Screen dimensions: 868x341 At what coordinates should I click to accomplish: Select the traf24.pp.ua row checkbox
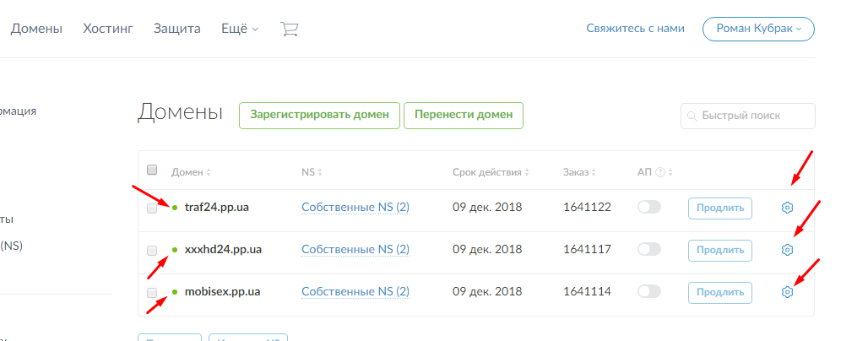click(x=152, y=208)
